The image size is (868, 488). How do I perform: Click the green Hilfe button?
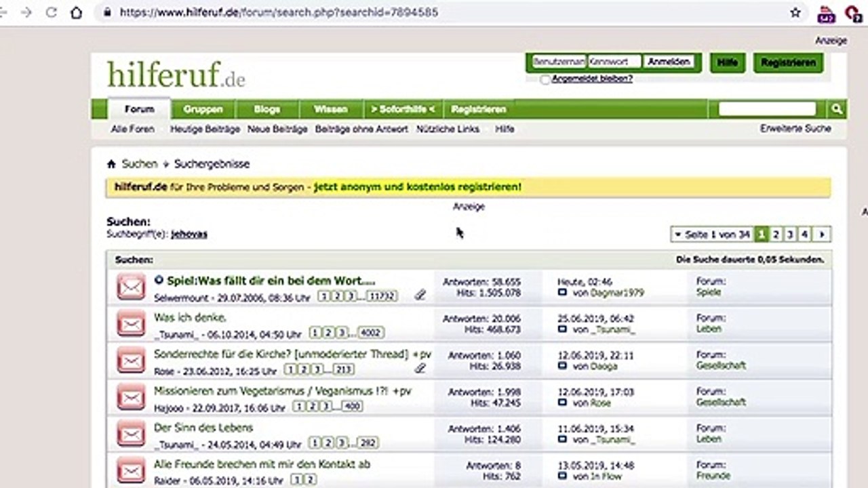[x=727, y=62]
